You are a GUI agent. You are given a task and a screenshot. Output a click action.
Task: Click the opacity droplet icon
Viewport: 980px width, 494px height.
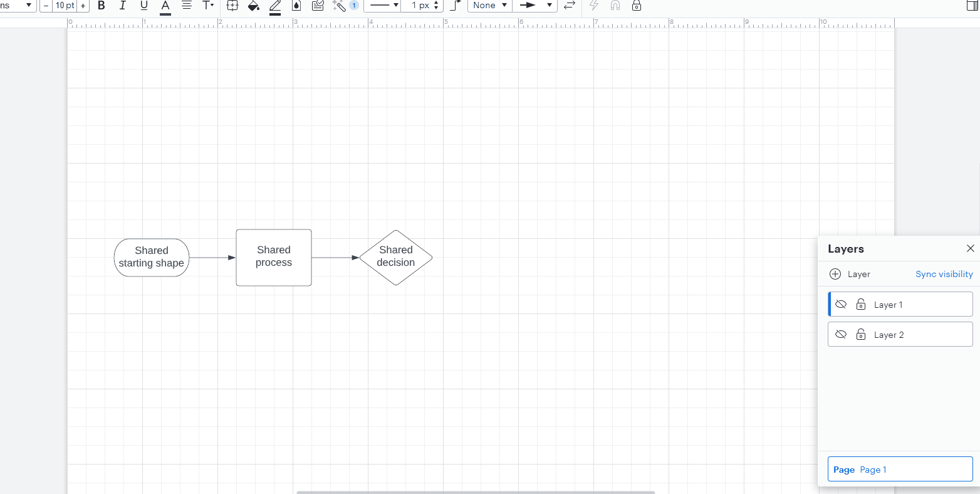pos(296,6)
